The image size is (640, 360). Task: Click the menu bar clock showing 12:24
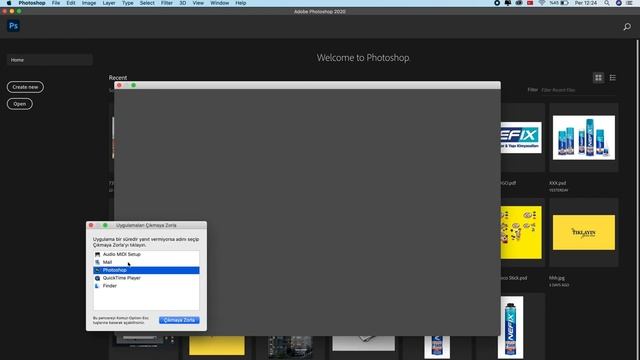pyautogui.click(x=586, y=3)
